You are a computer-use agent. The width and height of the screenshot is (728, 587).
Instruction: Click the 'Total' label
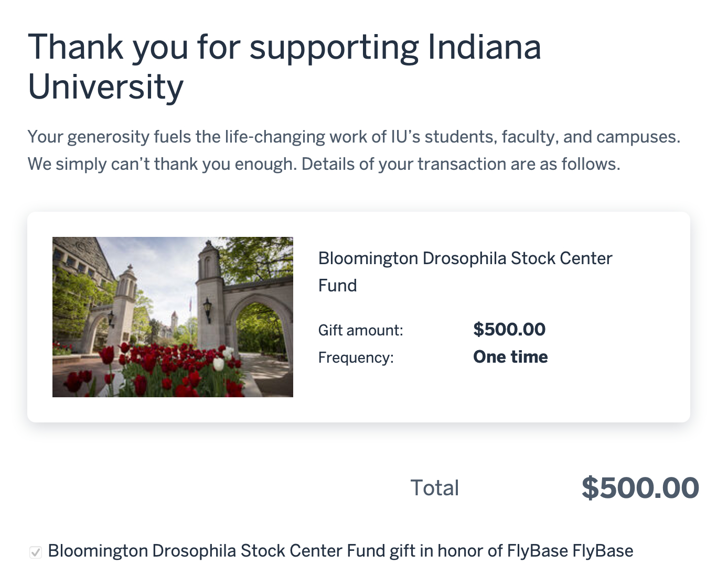[434, 488]
